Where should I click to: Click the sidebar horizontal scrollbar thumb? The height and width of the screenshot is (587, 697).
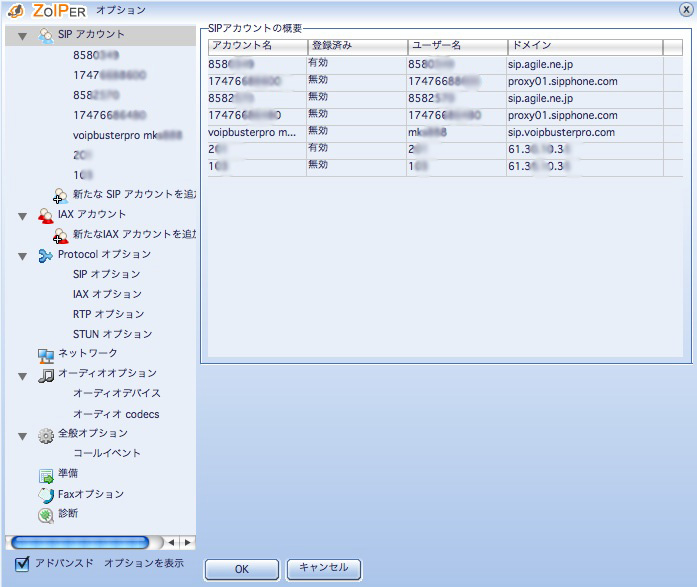coord(80,542)
